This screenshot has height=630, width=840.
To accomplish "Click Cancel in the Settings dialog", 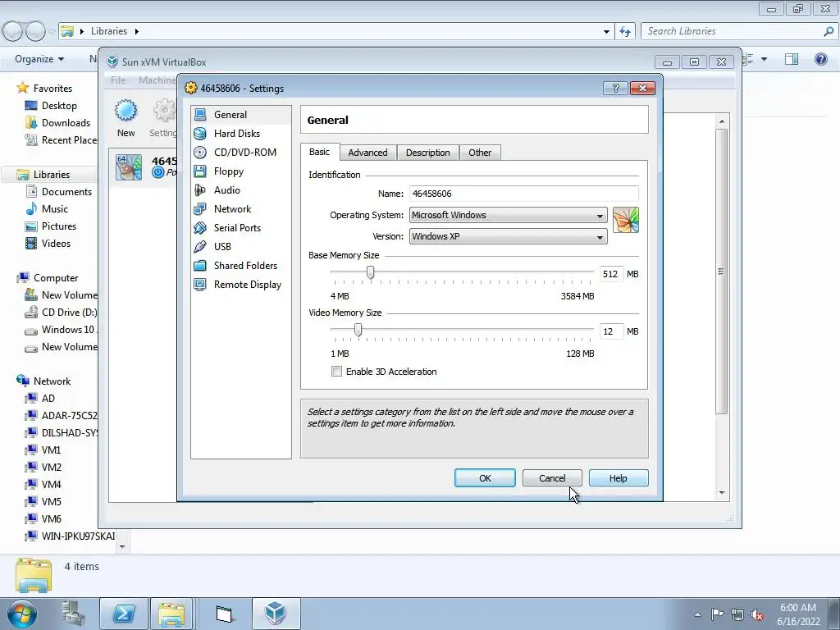I will tap(552, 478).
